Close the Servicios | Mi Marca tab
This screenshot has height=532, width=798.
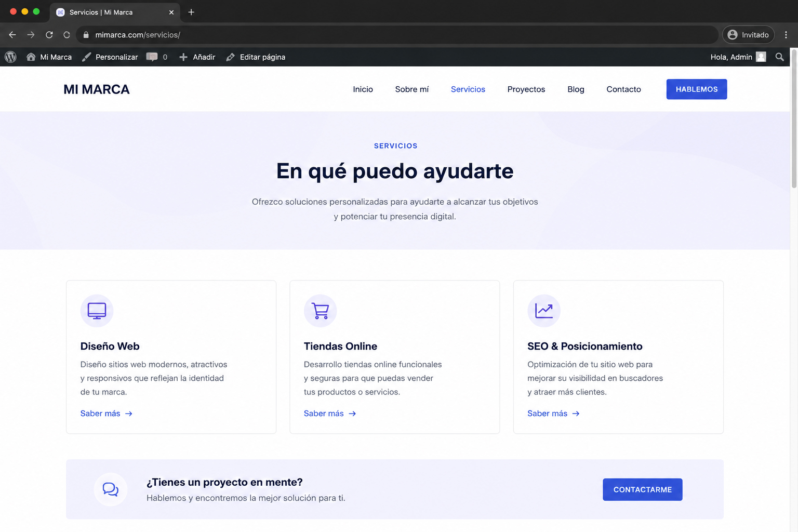pyautogui.click(x=171, y=12)
